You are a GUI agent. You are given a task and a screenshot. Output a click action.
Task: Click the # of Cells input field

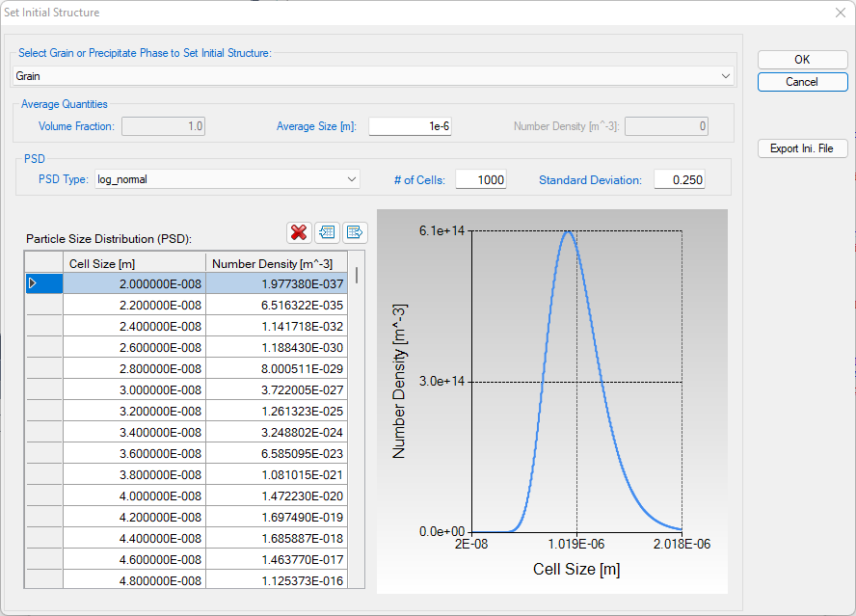point(481,179)
